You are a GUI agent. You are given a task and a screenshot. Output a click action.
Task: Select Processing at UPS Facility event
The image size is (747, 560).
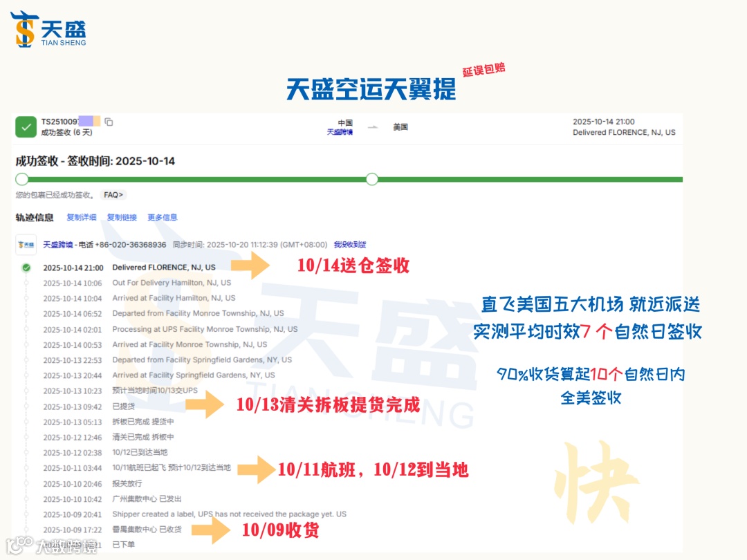(x=205, y=329)
